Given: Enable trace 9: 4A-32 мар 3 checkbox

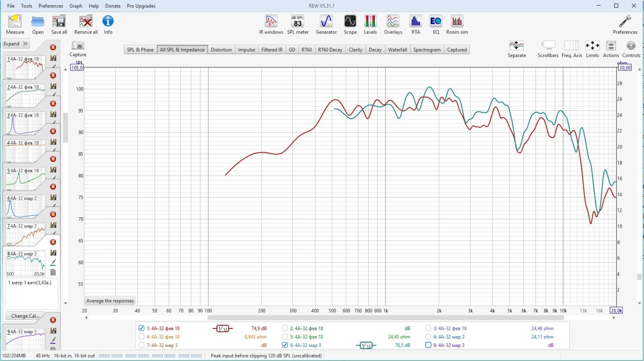Looking at the screenshot, I should (428, 345).
